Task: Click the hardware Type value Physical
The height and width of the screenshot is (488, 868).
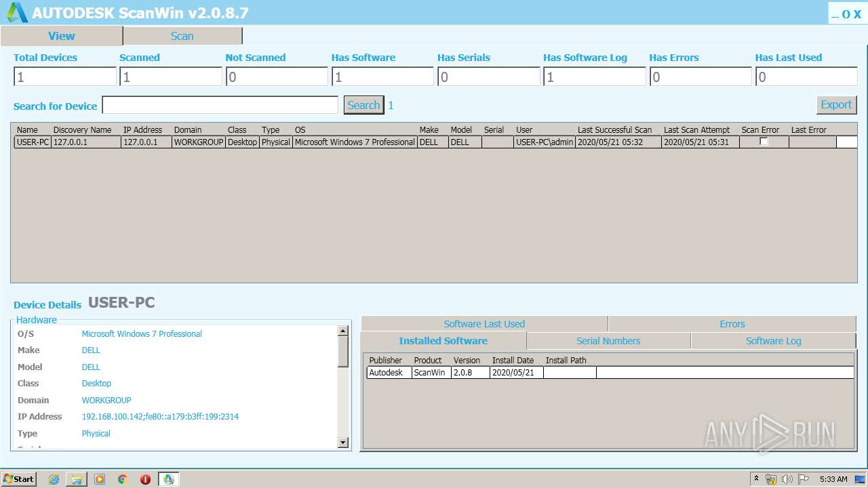Action: tap(96, 434)
